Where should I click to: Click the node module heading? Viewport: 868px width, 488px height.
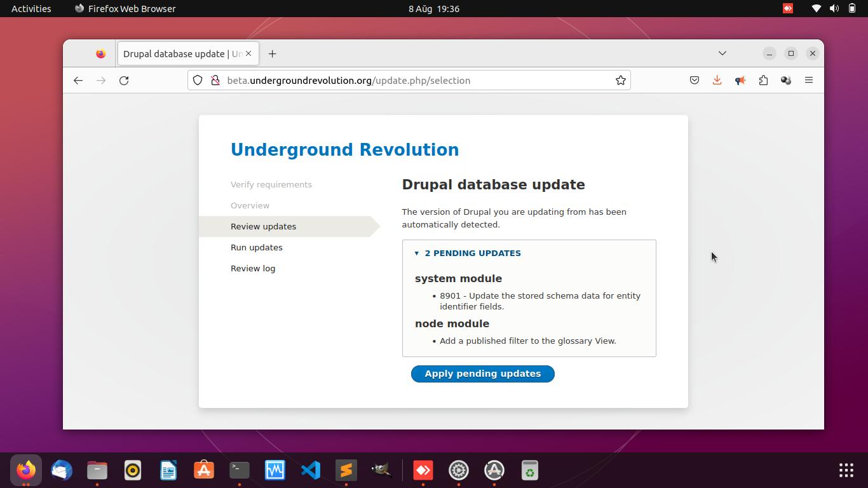[x=452, y=323]
